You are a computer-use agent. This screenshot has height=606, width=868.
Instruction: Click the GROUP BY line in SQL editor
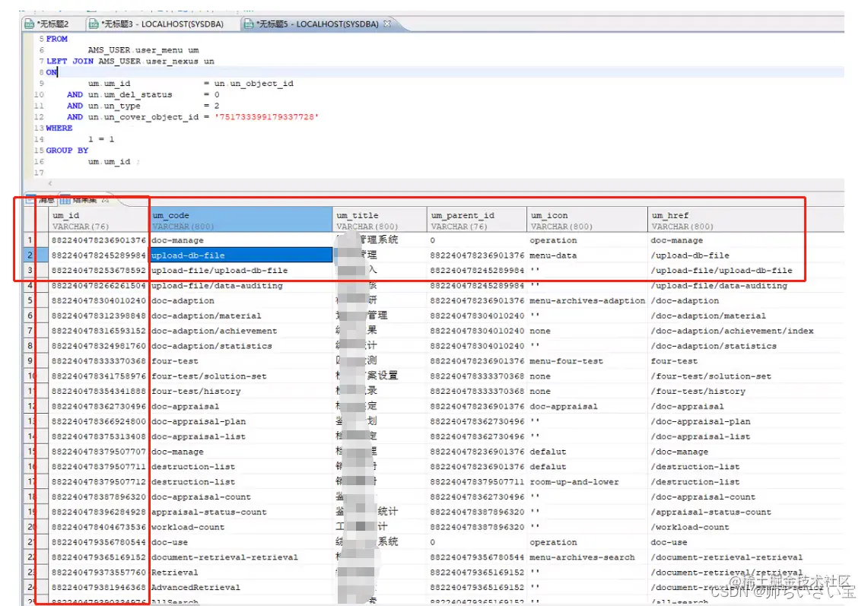pyautogui.click(x=67, y=151)
